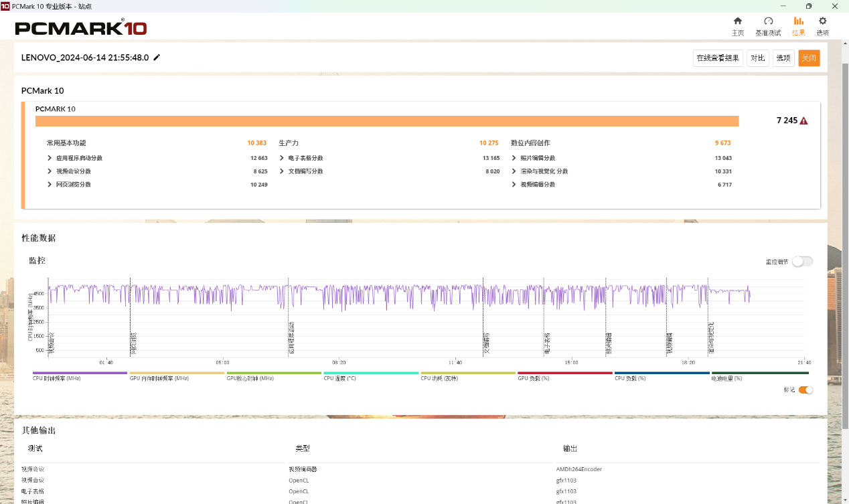Click the 电子表格分数 value 13 165
The width and height of the screenshot is (849, 504).
point(491,158)
